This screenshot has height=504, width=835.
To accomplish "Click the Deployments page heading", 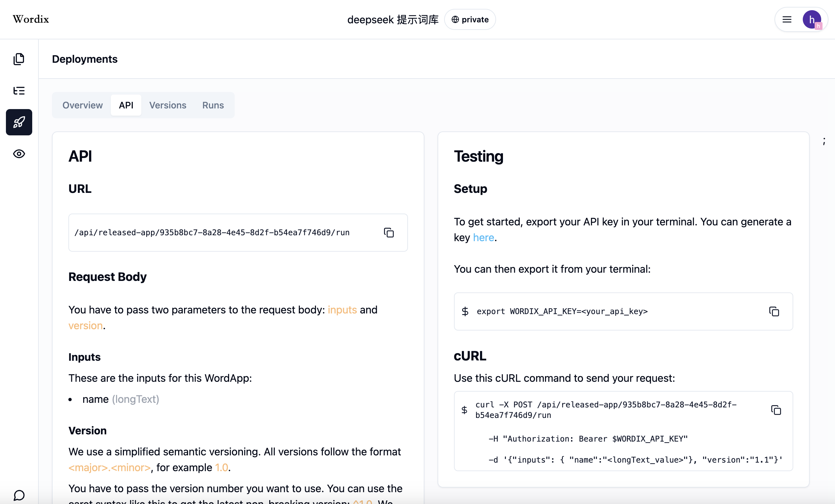I will (85, 59).
